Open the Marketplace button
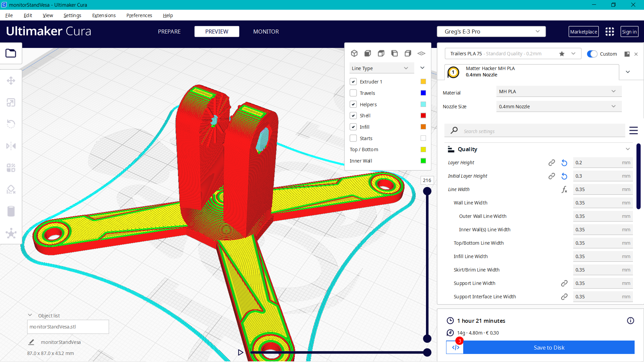Image resolution: width=644 pixels, height=362 pixels. coord(584,32)
